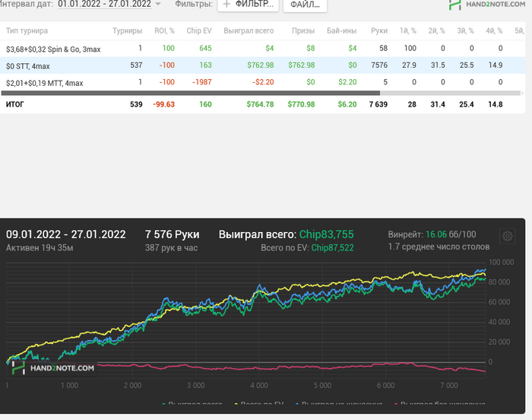Click 1.7 среднее число столов label
The image size is (532, 420).
click(x=439, y=247)
